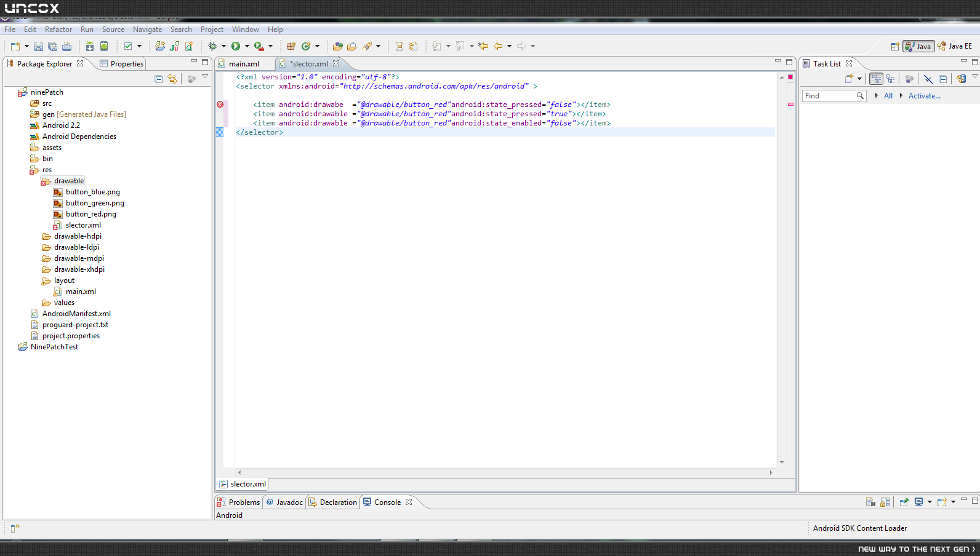Viewport: 980px width, 556px height.
Task: Click Synchronize Changed icon in Task List
Action: coord(961,79)
